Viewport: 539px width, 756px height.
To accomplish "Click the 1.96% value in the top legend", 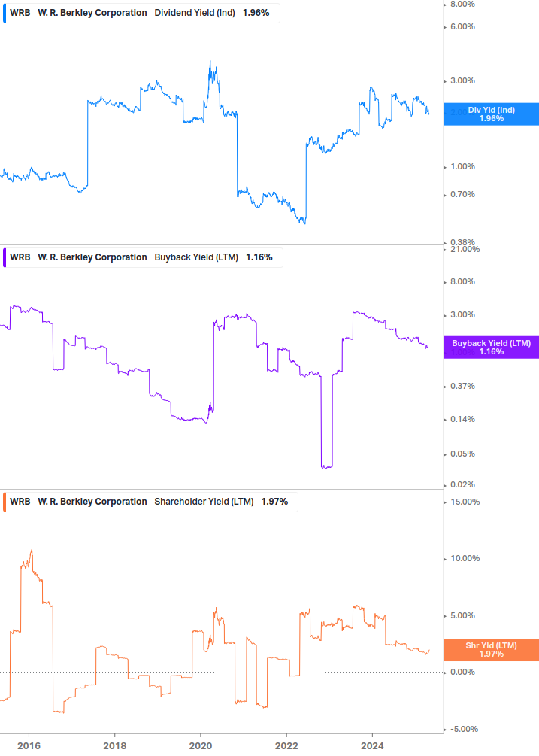I will click(256, 13).
